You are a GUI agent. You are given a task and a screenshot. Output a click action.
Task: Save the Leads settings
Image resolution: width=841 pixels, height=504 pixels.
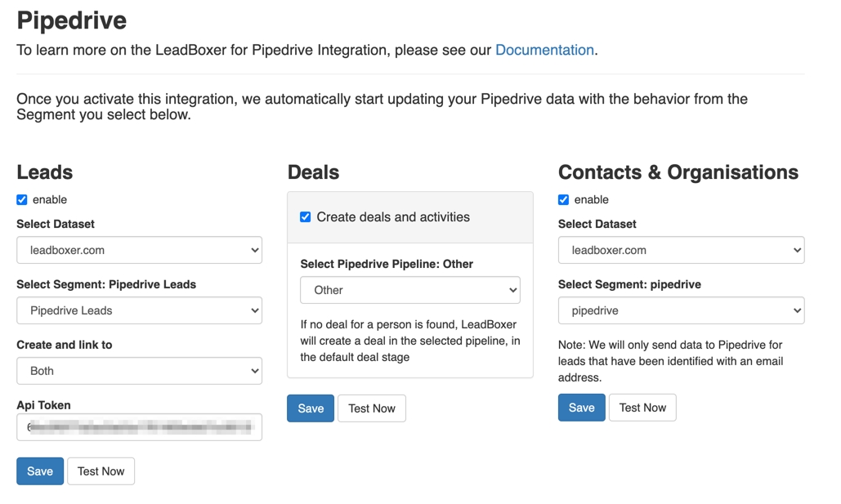pyautogui.click(x=40, y=471)
